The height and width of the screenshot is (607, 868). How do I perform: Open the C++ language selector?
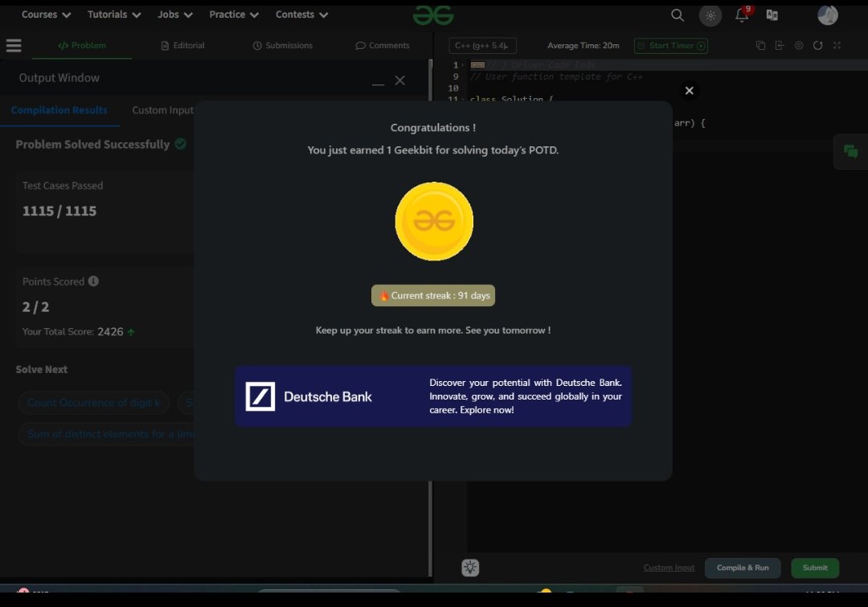(x=483, y=45)
